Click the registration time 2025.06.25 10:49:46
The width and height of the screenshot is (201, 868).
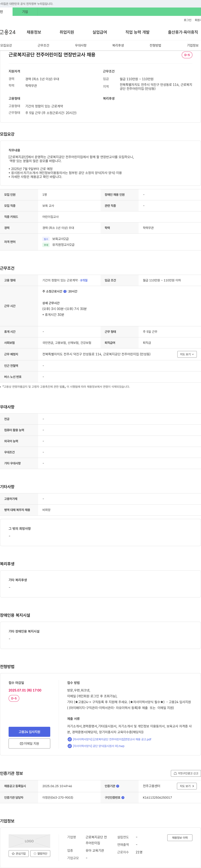(x=57, y=786)
